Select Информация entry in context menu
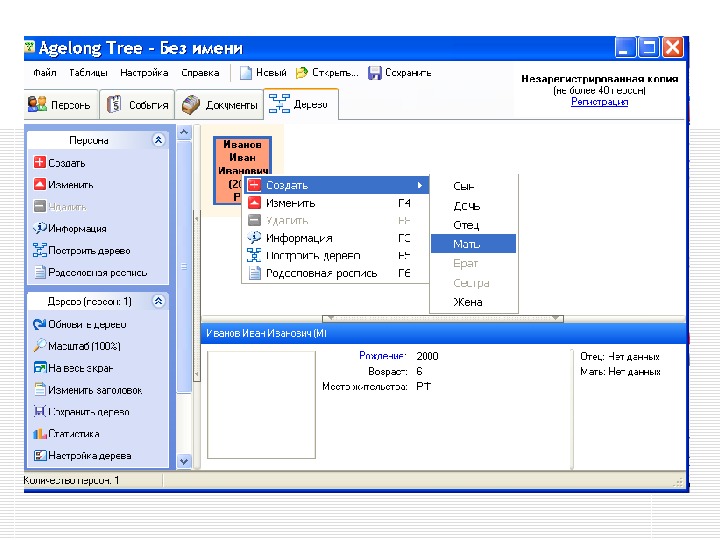720x540 pixels. pyautogui.click(x=336, y=237)
